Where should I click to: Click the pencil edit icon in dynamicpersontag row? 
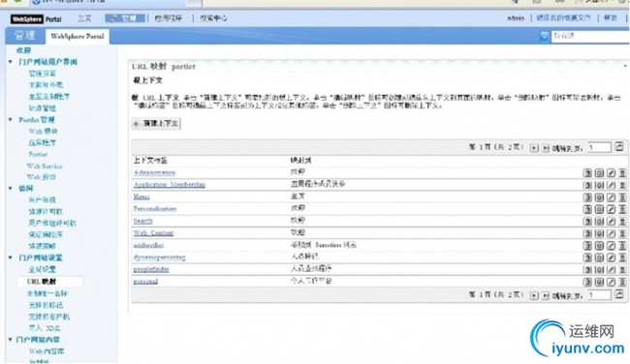(x=611, y=258)
